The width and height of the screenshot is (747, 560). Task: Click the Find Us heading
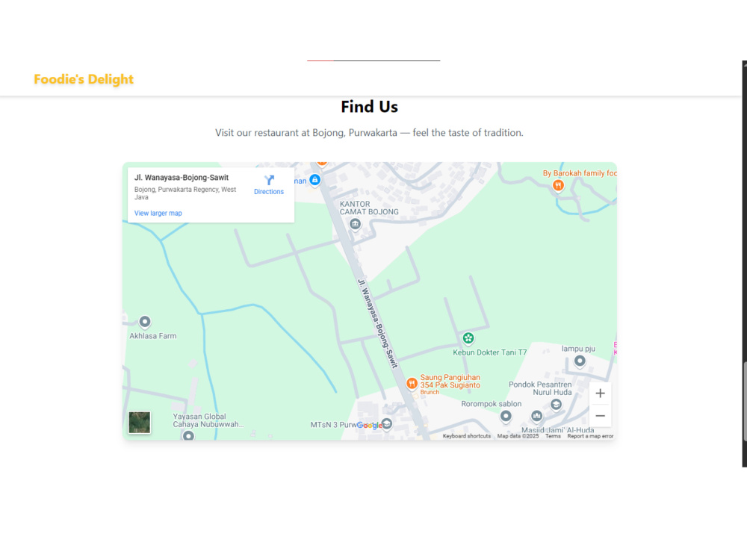(x=369, y=107)
